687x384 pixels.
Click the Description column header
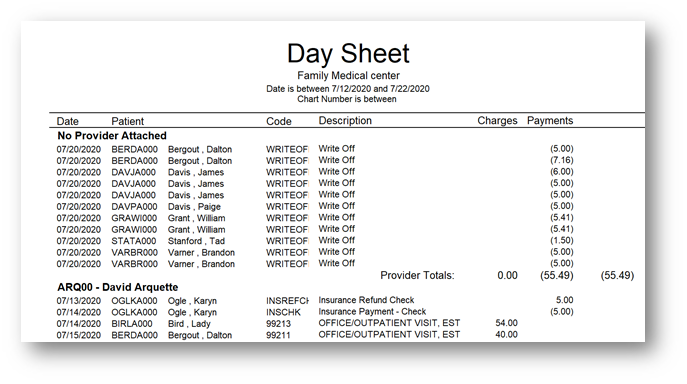(345, 121)
